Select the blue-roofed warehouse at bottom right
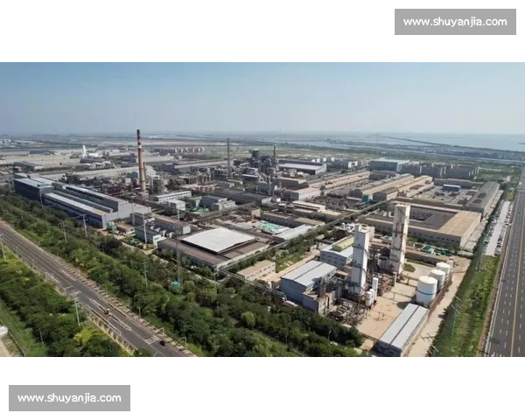This screenshot has width=525, height=420. click(402, 329)
